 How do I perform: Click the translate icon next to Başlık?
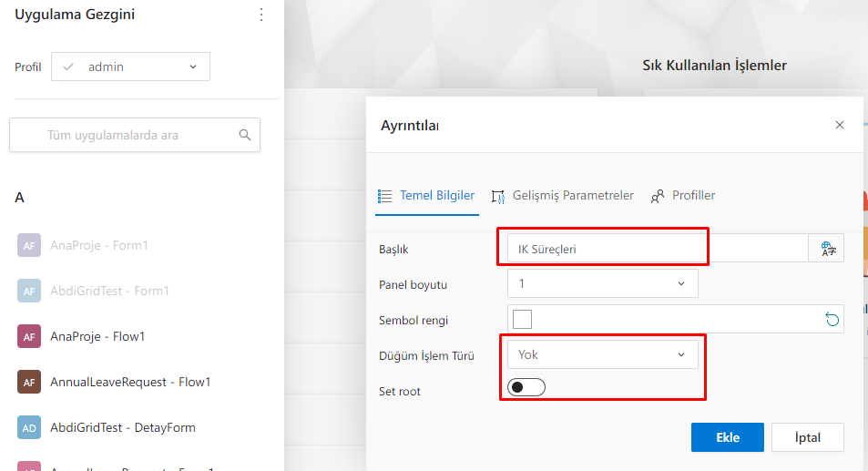coord(827,249)
